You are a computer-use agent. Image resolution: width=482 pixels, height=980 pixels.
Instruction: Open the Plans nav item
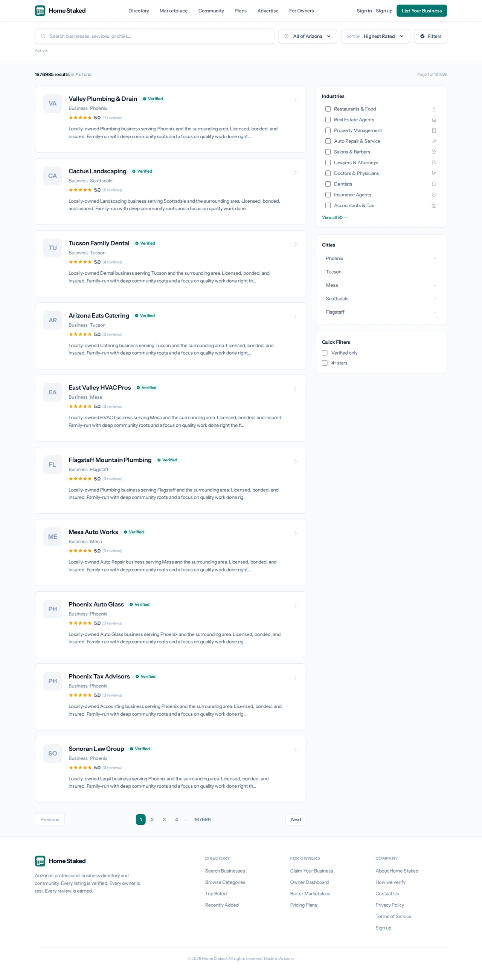[x=241, y=11]
